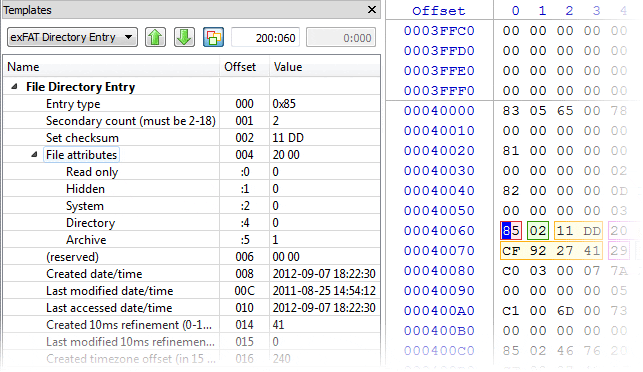Collapse the File attributes node
Viewport: 643px width, 372px height.
(34, 155)
